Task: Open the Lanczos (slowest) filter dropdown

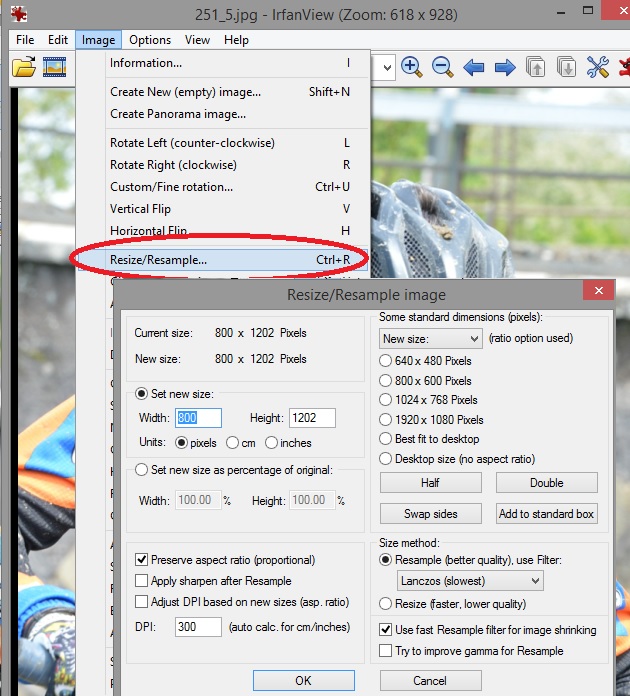Action: tap(470, 581)
